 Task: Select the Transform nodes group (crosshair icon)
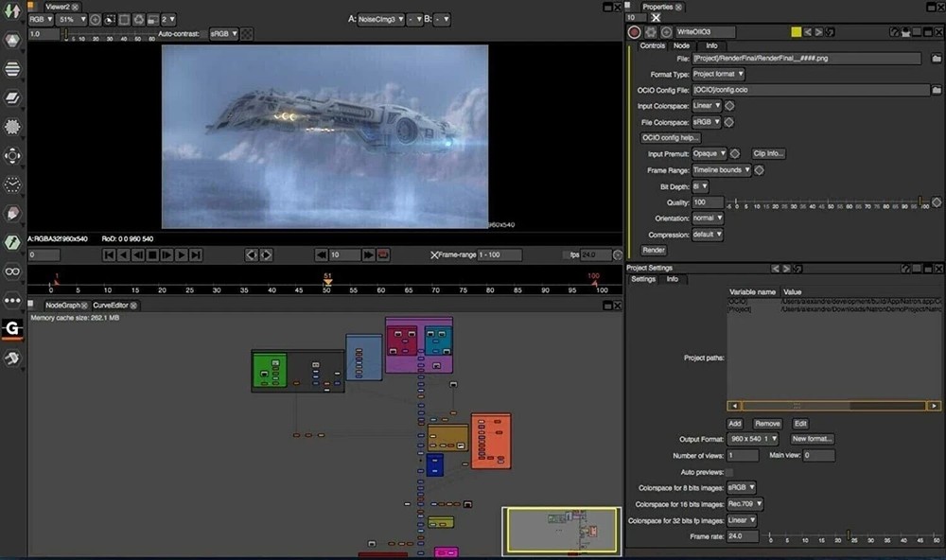[x=12, y=153]
